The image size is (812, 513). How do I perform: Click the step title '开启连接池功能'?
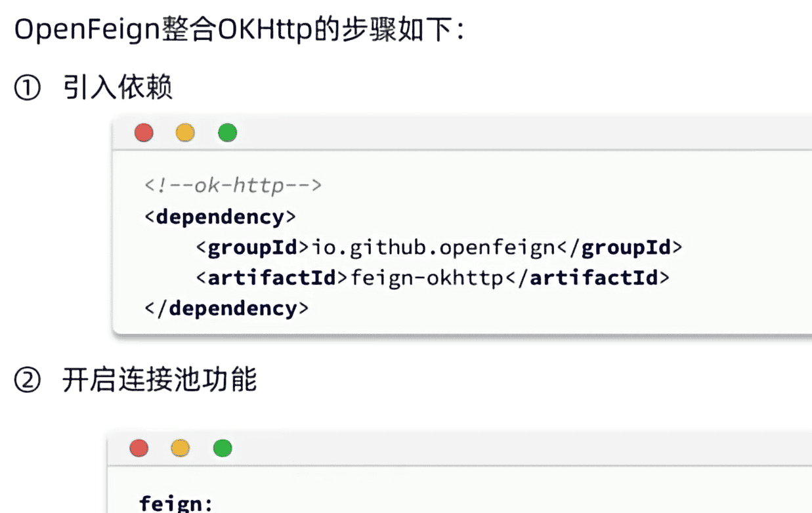tap(160, 380)
